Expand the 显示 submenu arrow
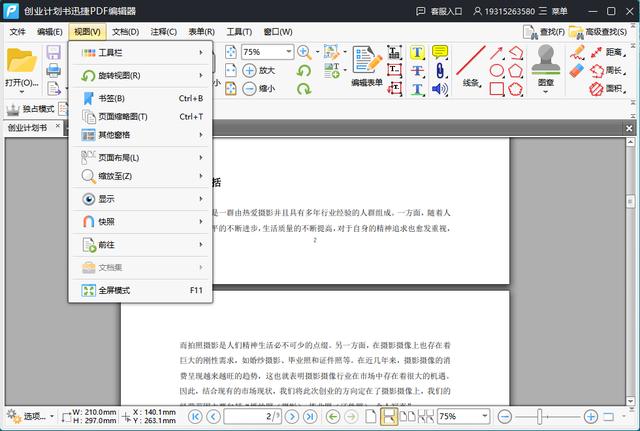The image size is (640, 431). 201,199
